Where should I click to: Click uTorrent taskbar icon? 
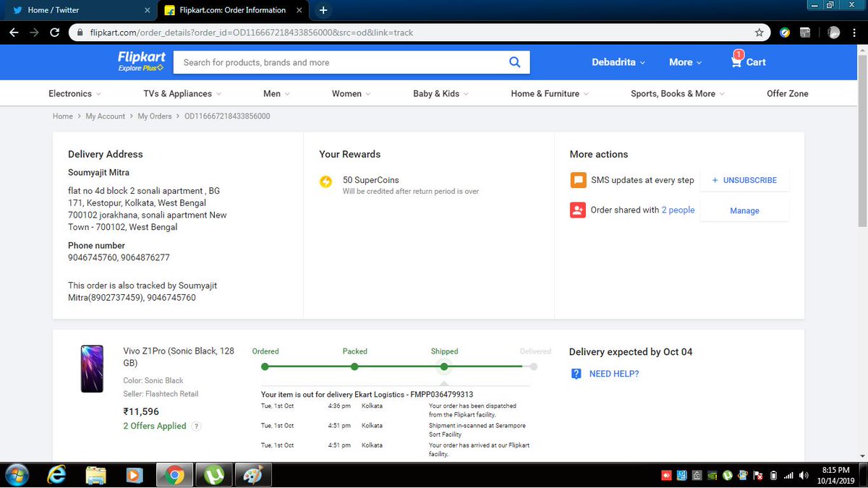click(x=213, y=476)
